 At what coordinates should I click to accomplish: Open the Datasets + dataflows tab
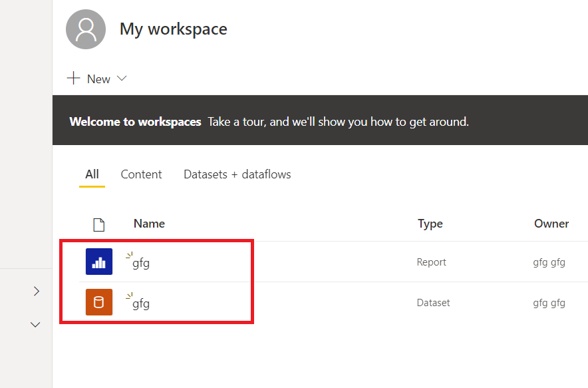click(237, 174)
